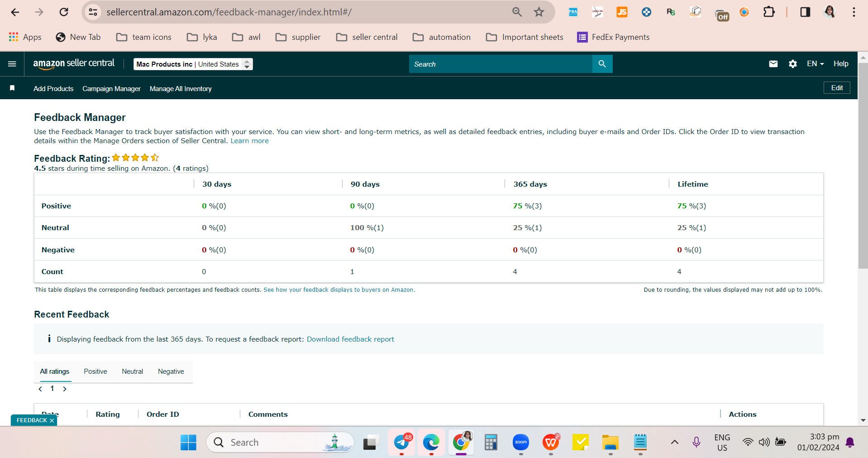Go to next feedback page arrow
This screenshot has width=868, height=458.
65,389
